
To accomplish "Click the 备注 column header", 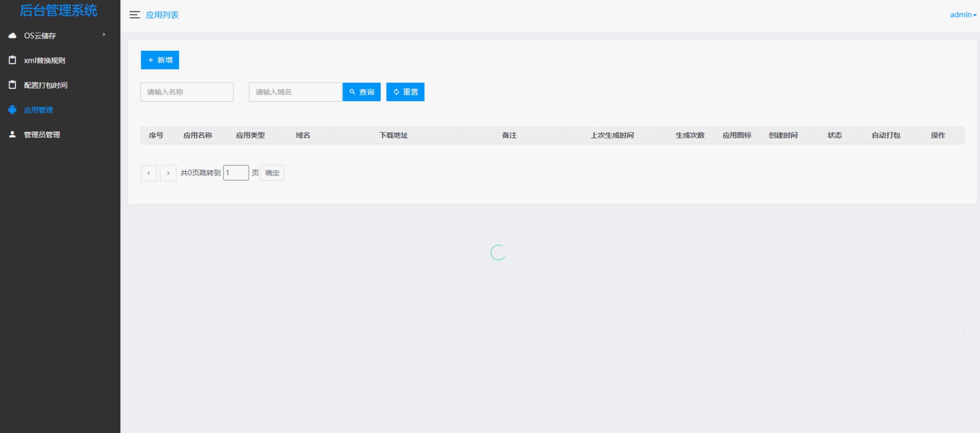I will [x=509, y=135].
